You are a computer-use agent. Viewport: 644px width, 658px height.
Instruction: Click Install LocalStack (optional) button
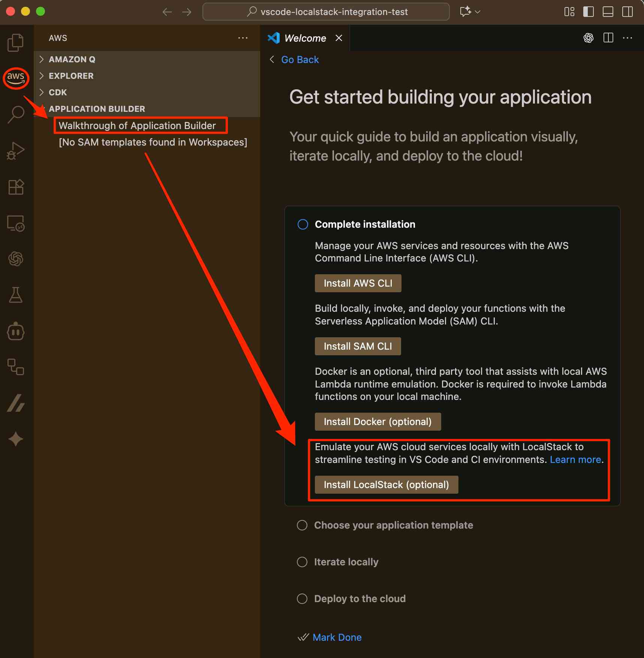[386, 485]
